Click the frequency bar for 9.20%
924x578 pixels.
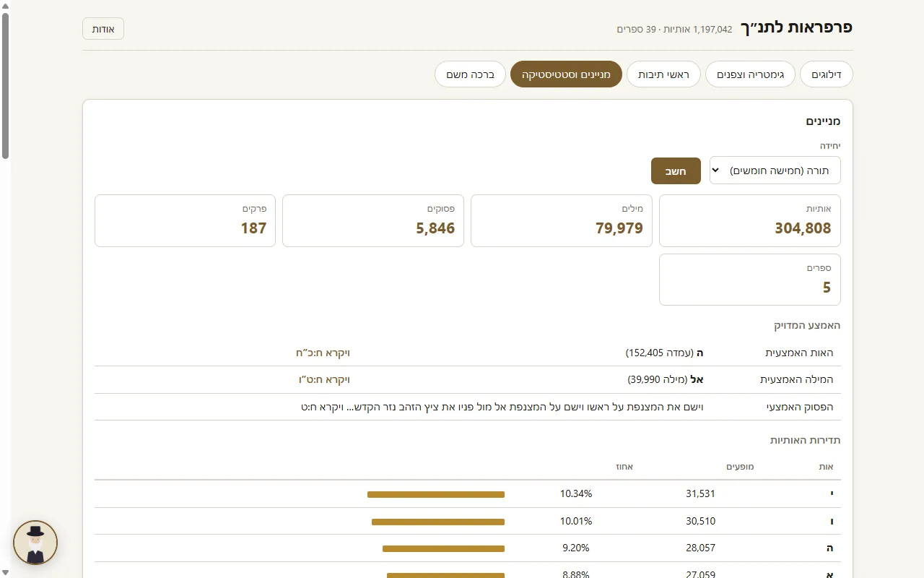pos(443,548)
